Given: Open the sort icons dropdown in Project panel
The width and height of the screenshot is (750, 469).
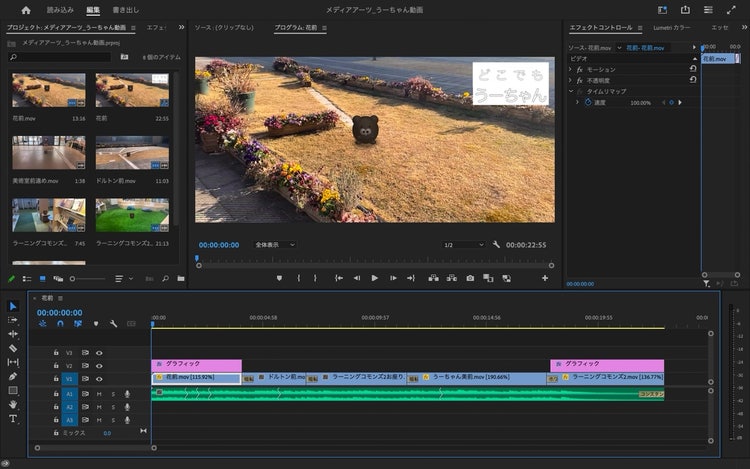Looking at the screenshot, I should tap(122, 279).
